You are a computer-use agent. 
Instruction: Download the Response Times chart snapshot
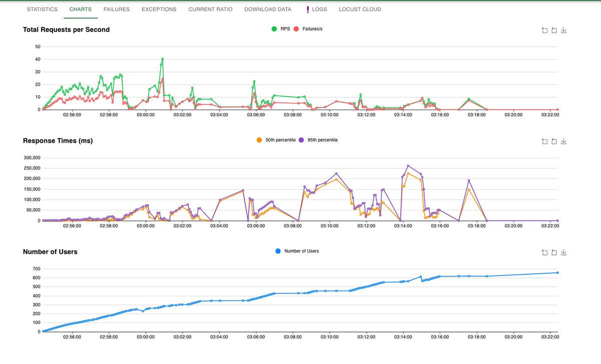pos(563,141)
